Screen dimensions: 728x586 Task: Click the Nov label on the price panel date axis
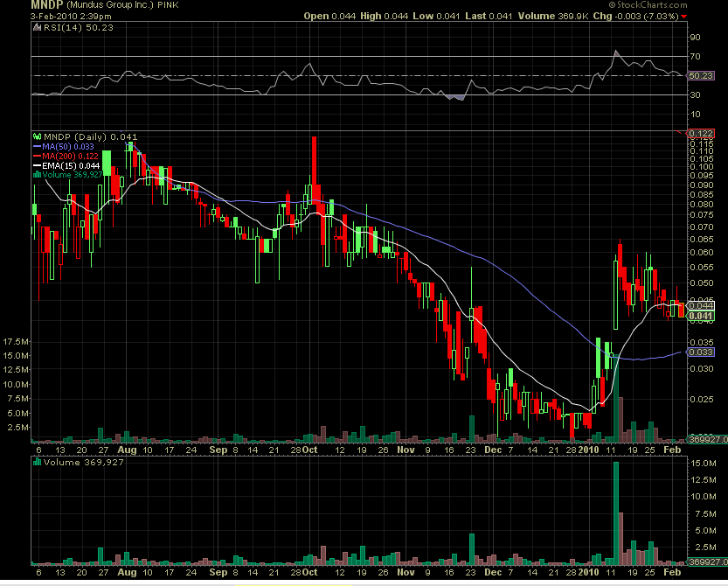406,450
